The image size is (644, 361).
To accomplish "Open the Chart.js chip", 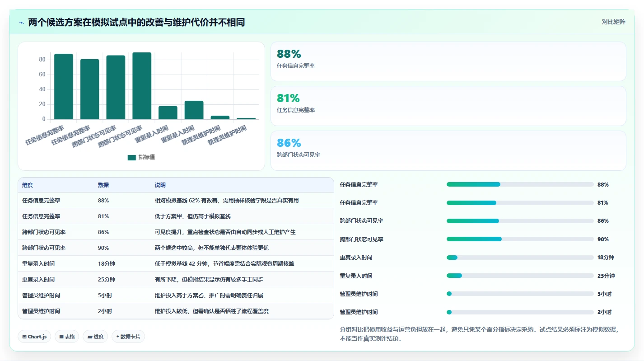I will [x=34, y=337].
